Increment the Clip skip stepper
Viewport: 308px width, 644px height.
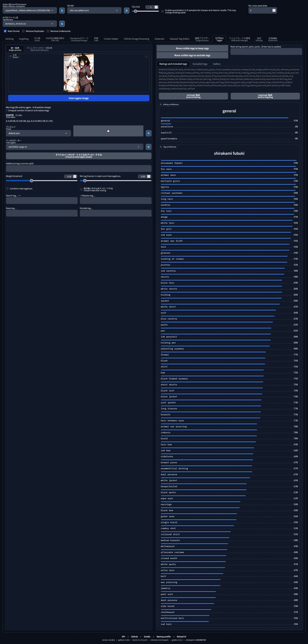156,6
